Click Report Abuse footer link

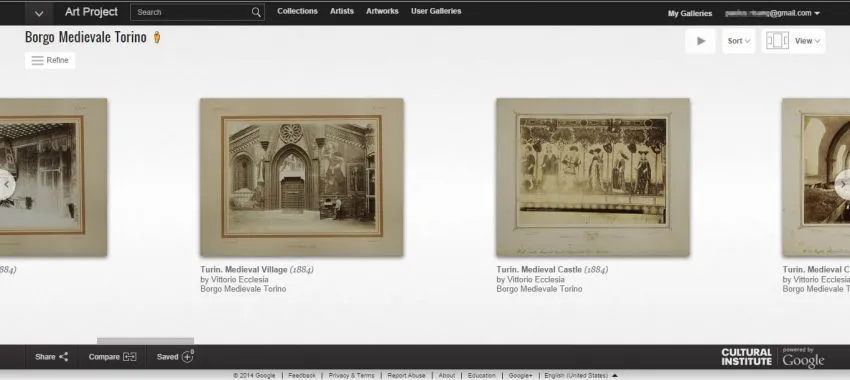click(x=406, y=375)
